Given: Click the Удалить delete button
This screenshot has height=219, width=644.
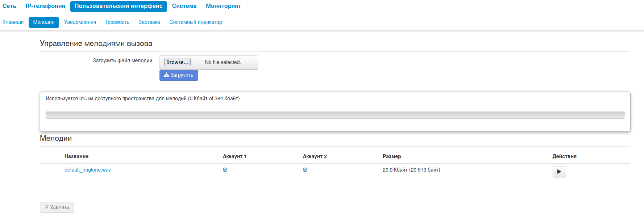Looking at the screenshot, I should coord(57,207).
